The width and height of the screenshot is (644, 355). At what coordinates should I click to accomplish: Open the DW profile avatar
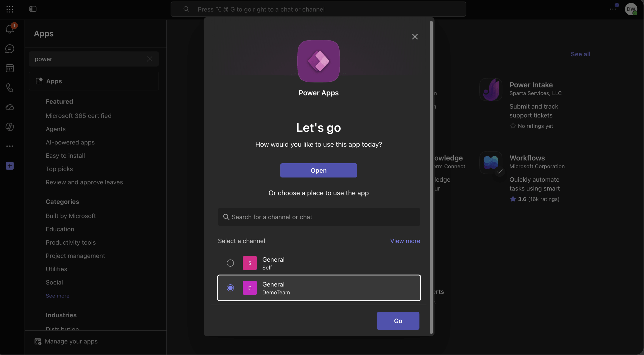click(631, 9)
